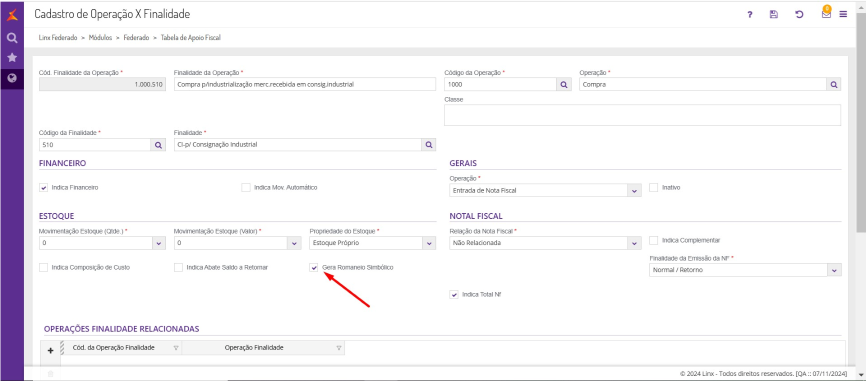
Task: Click the FINANCEIRO section heading
Action: [x=62, y=163]
